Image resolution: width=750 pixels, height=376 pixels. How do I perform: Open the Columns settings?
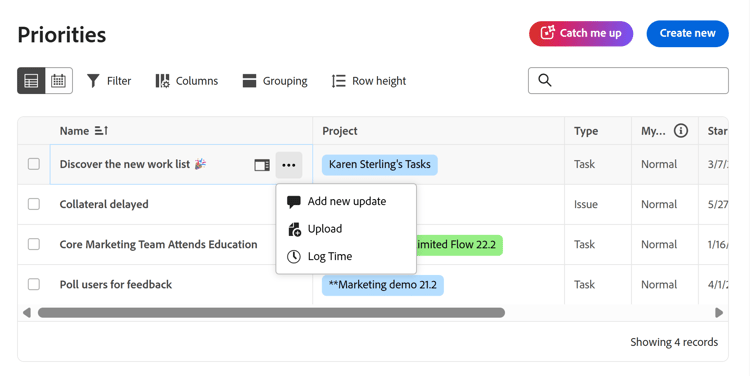pyautogui.click(x=187, y=81)
